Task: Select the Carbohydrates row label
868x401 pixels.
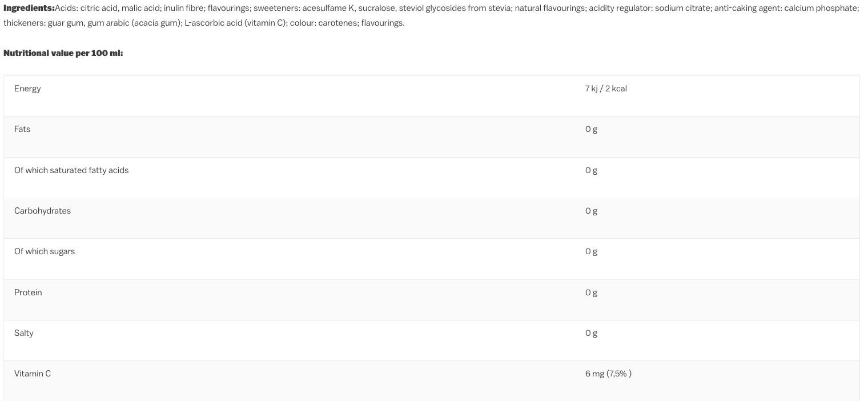Action: pyautogui.click(x=43, y=211)
